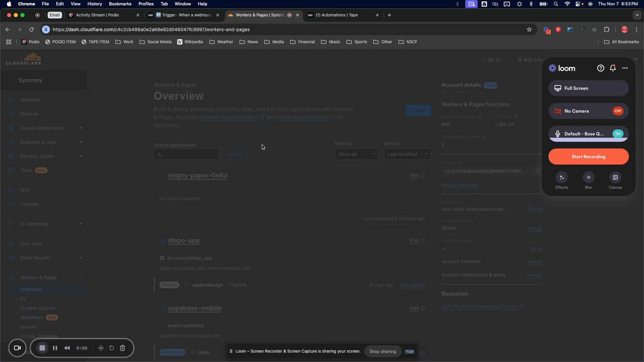Toggle Loom microphone On switch
Viewport: 644px width, 362px height.
(x=618, y=134)
